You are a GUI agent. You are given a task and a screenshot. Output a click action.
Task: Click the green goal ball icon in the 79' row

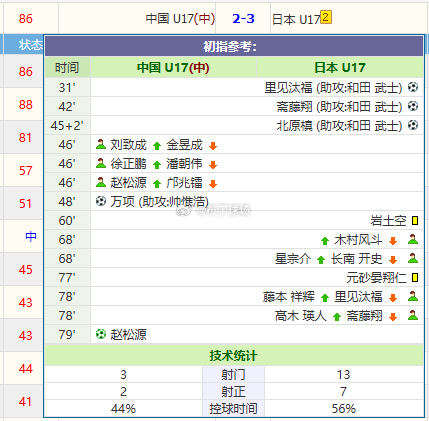[x=101, y=334]
